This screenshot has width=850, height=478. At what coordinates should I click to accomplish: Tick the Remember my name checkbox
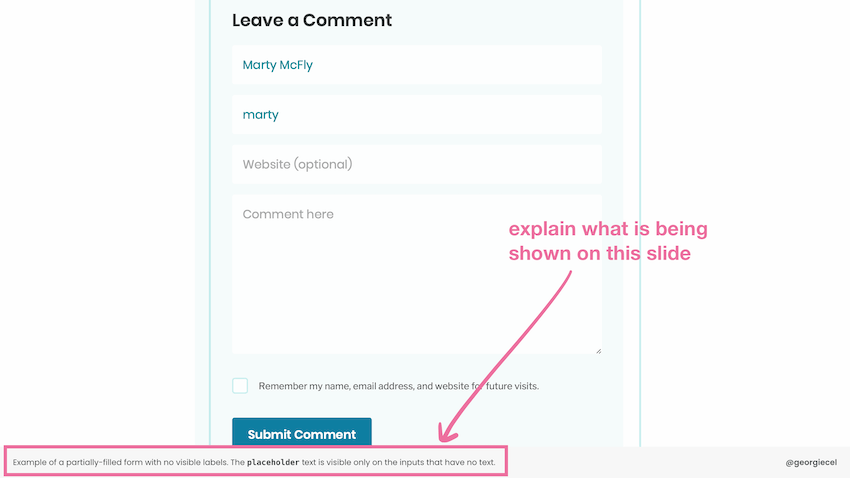tap(240, 386)
